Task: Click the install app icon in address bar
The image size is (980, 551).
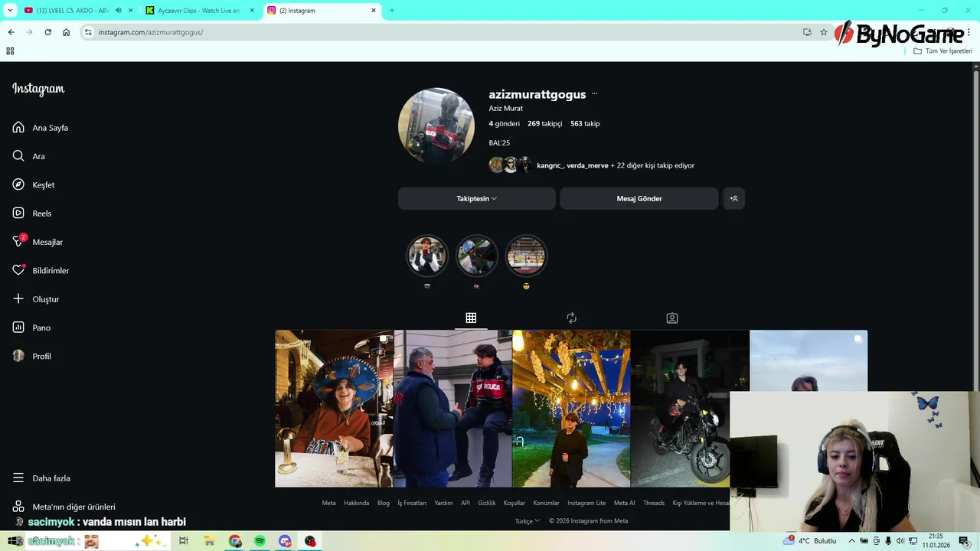Action: (x=807, y=32)
